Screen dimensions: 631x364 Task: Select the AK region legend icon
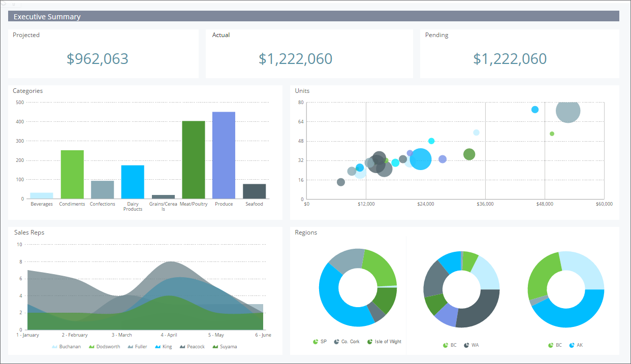click(x=572, y=345)
